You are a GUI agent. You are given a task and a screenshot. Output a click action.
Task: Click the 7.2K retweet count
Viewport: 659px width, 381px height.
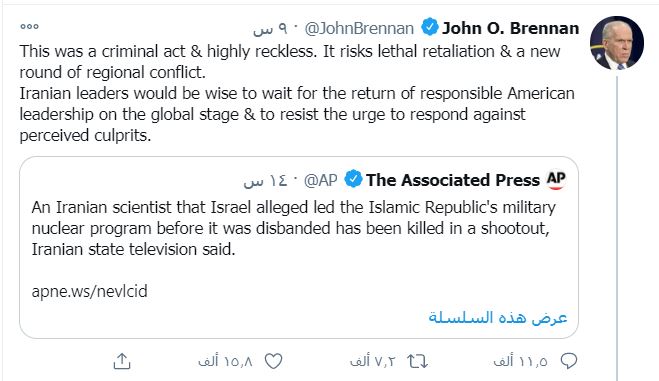pos(373,361)
